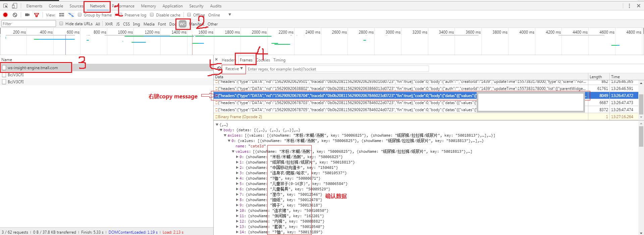Filter requests by JS
644x235 pixels.
pos(118,24)
